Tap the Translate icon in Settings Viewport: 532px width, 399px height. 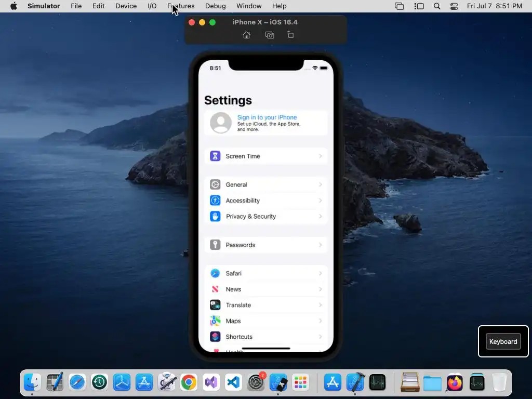click(215, 305)
